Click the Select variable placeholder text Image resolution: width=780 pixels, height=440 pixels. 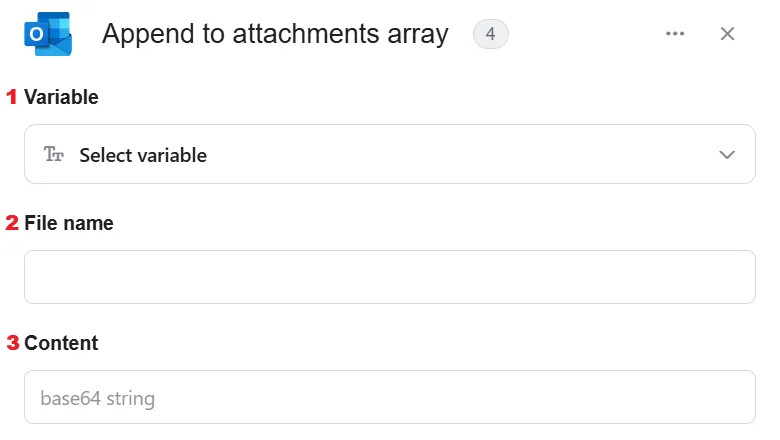click(143, 155)
